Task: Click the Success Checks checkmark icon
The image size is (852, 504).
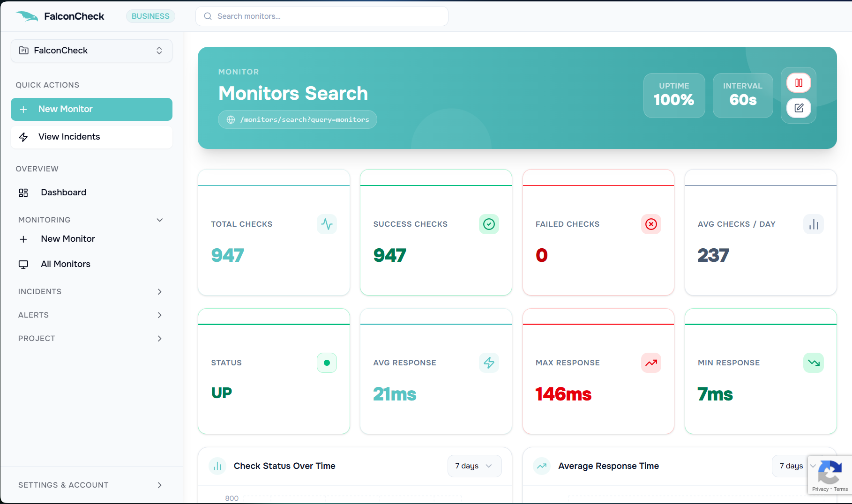Action: coord(489,224)
